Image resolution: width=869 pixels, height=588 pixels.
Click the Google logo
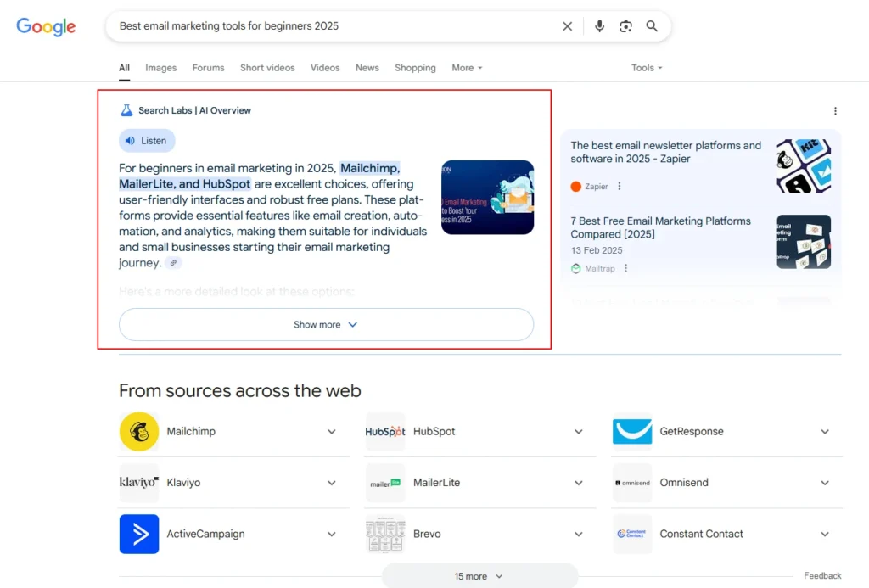46,26
